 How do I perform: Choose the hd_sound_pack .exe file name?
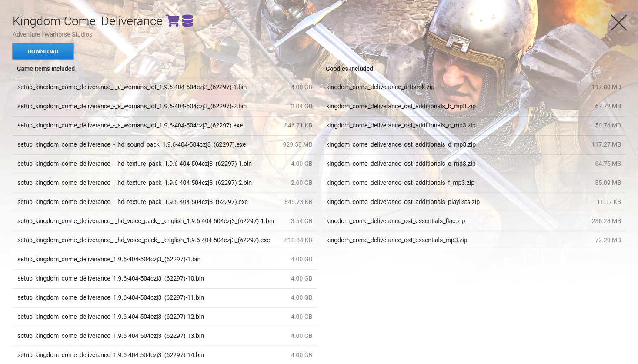131,144
